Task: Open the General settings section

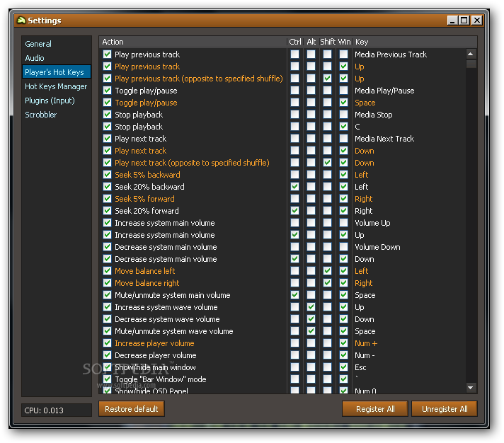Action: [38, 44]
